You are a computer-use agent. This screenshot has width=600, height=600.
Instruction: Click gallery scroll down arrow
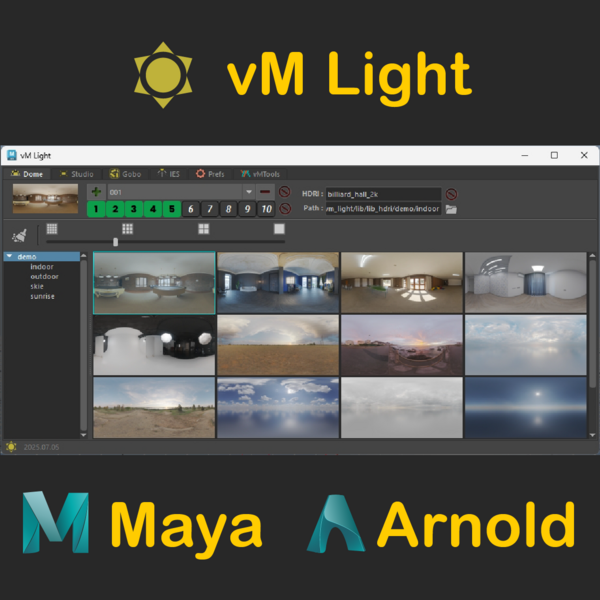(592, 435)
